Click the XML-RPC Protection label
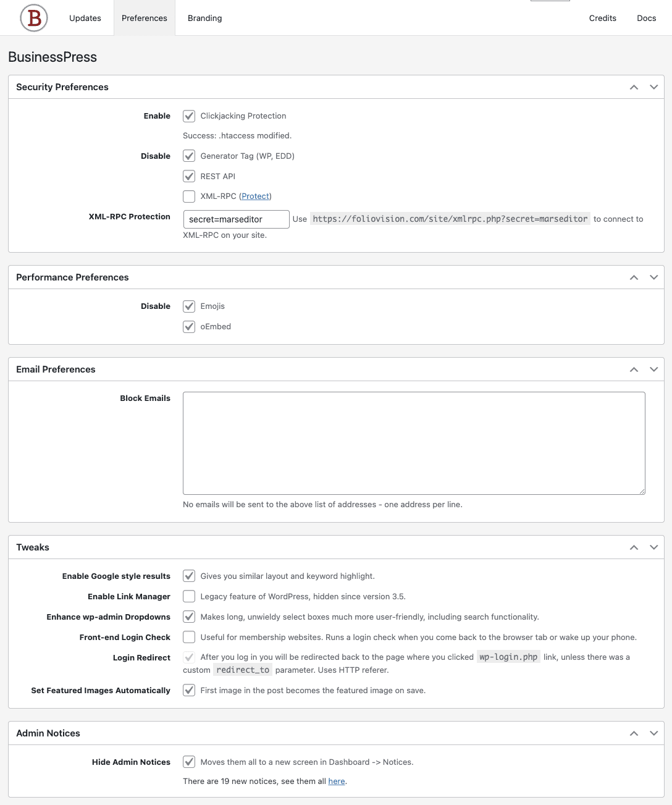 [x=130, y=217]
